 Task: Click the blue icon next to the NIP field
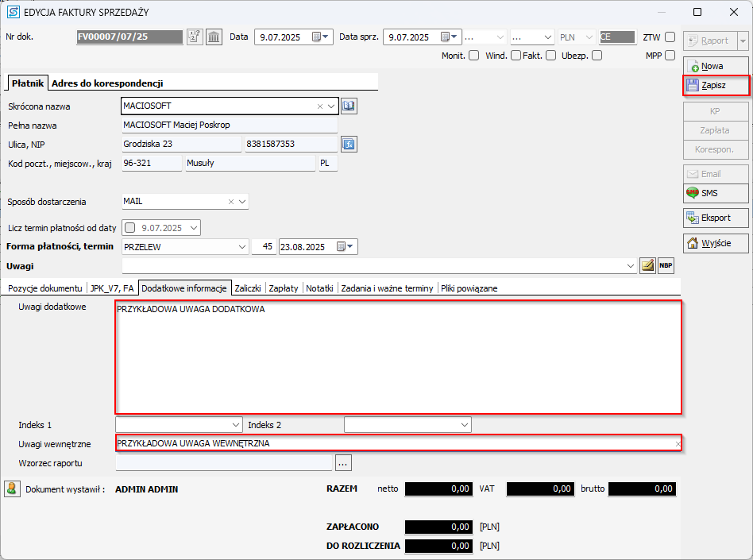[349, 144]
